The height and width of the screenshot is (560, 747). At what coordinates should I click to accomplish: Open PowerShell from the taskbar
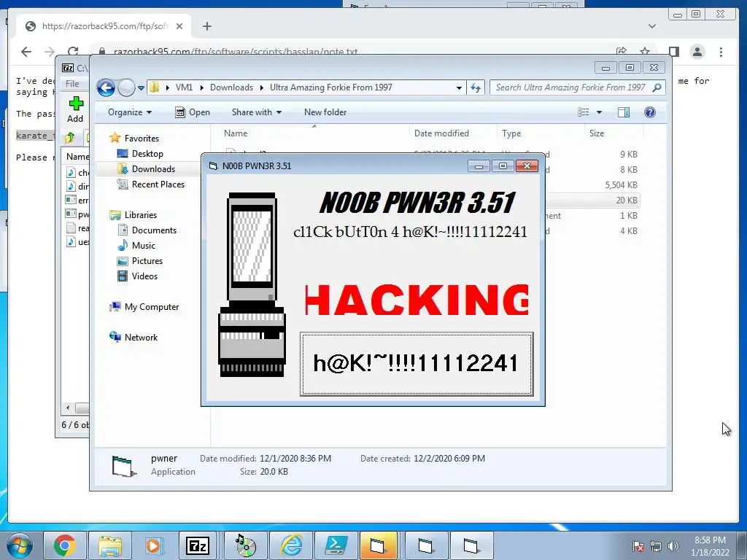(x=336, y=545)
